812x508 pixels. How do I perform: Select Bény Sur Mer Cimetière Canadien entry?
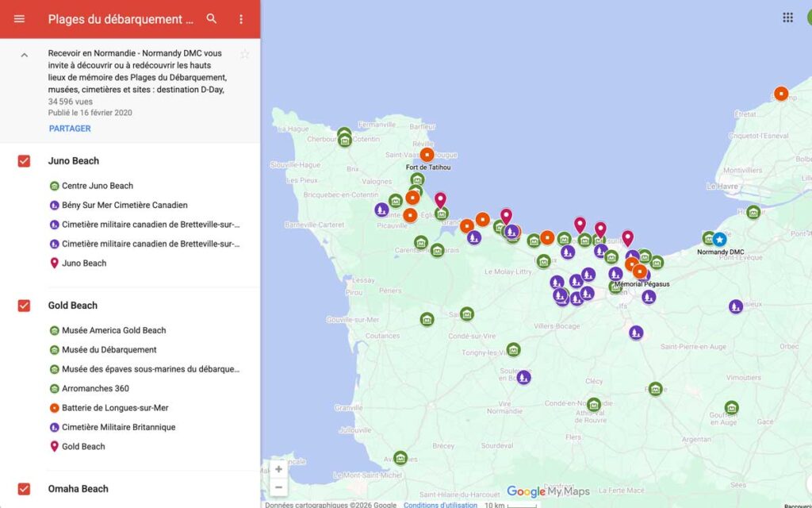click(x=124, y=205)
